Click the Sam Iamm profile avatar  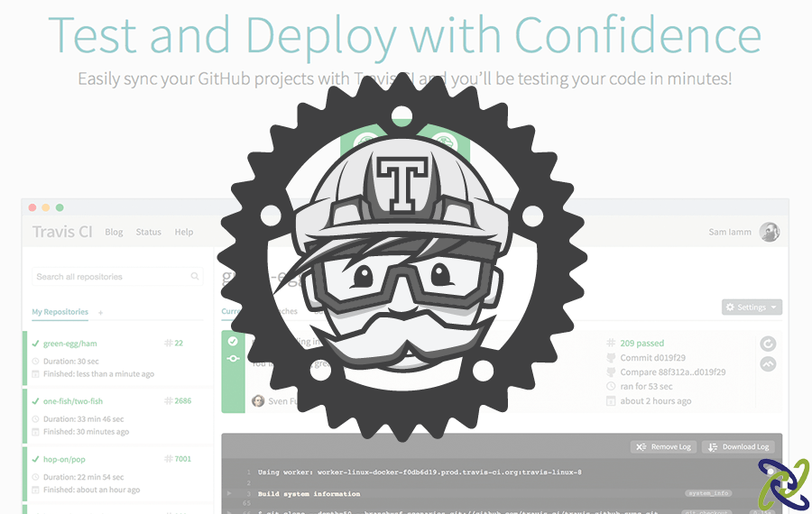(x=770, y=232)
